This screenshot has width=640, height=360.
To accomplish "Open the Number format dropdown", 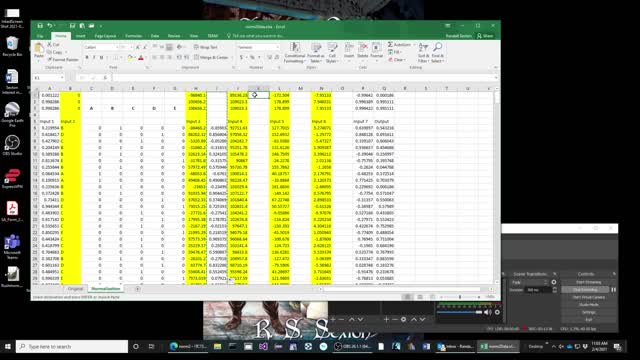I will [x=258, y=47].
